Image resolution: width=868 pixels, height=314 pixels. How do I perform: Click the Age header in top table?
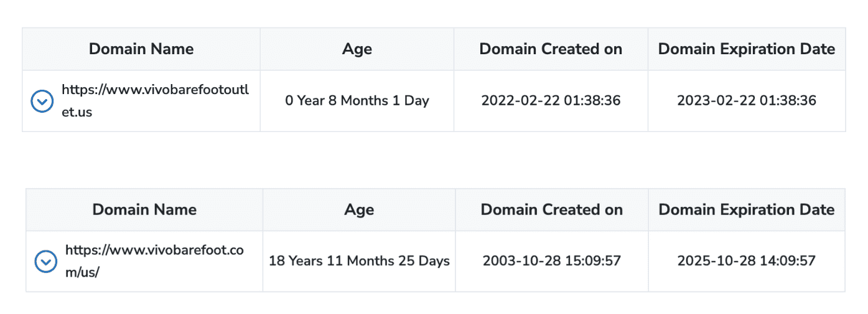click(x=357, y=49)
